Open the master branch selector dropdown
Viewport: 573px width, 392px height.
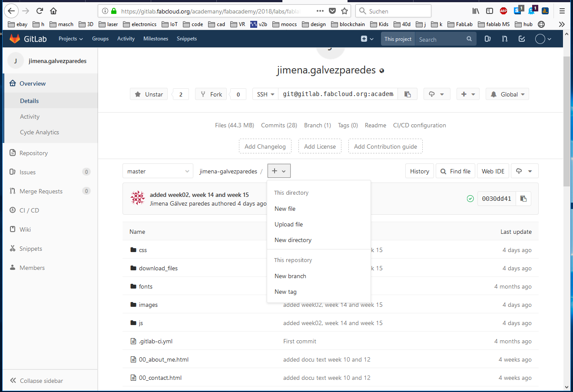pyautogui.click(x=158, y=171)
